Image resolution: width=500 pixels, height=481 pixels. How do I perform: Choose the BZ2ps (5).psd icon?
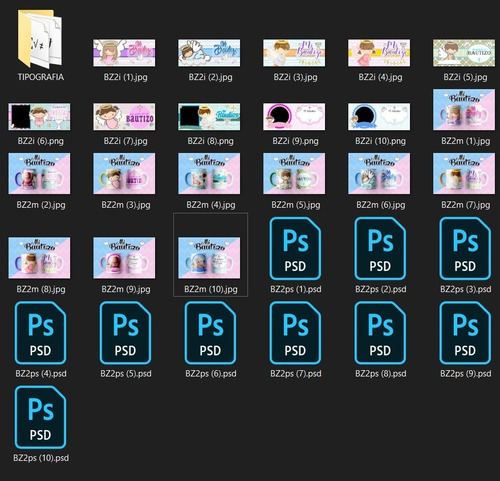(125, 333)
